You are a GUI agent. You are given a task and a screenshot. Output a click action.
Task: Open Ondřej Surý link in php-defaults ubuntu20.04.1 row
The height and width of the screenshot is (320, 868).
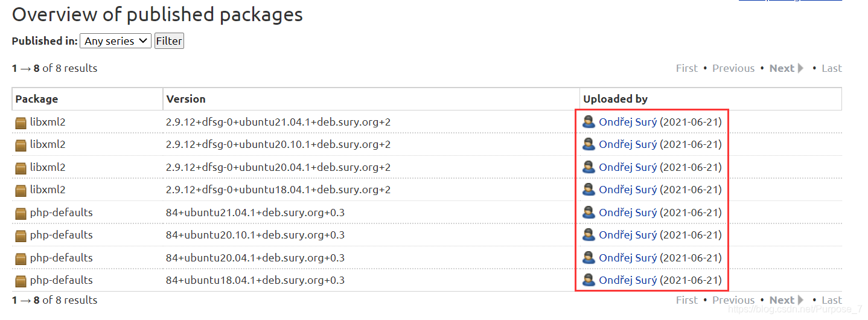tap(628, 258)
